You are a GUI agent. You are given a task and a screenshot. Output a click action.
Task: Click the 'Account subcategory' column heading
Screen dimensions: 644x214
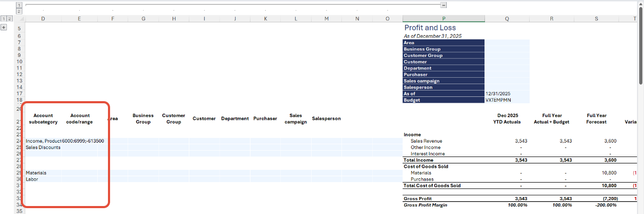[43, 119]
